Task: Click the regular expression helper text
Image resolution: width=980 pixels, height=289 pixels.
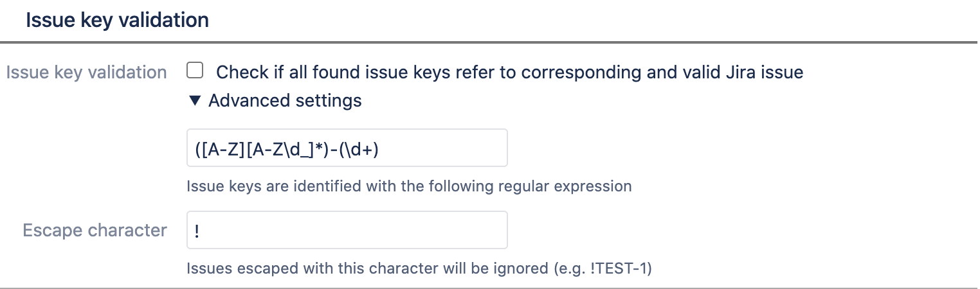Action: pyautogui.click(x=409, y=187)
